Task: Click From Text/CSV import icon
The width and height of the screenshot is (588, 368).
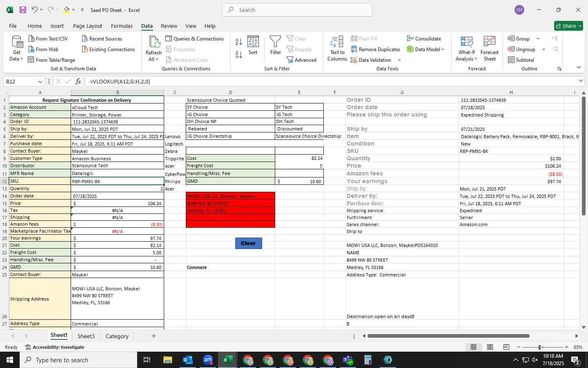Action: click(31, 38)
